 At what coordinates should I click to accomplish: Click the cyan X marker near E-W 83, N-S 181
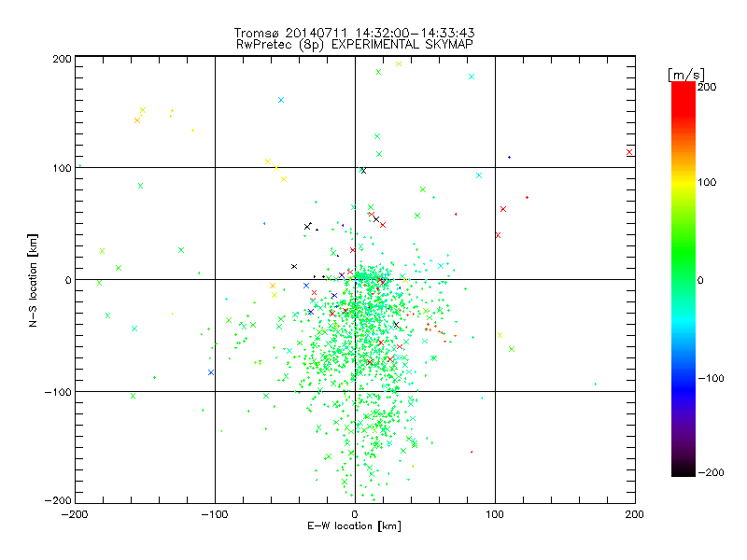tap(472, 77)
